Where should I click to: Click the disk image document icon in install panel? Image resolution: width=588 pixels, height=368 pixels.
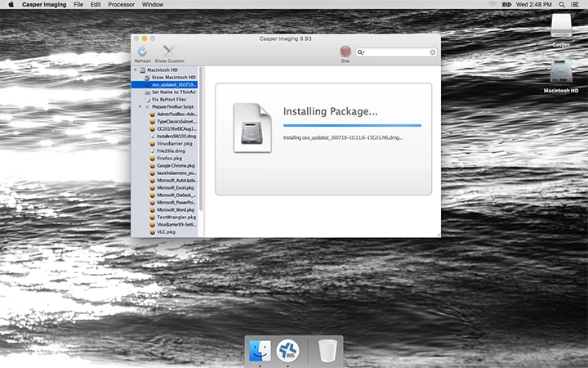click(x=252, y=128)
